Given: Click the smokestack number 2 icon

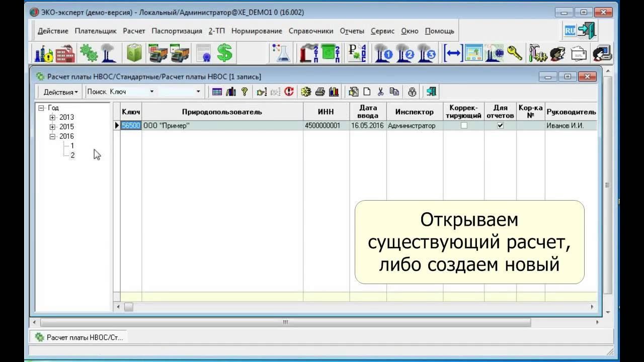Looking at the screenshot, I should tap(405, 53).
